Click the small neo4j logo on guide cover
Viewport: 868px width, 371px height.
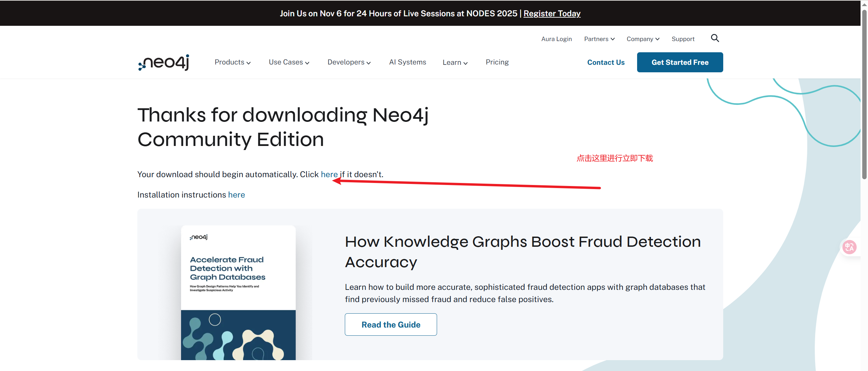coord(199,237)
